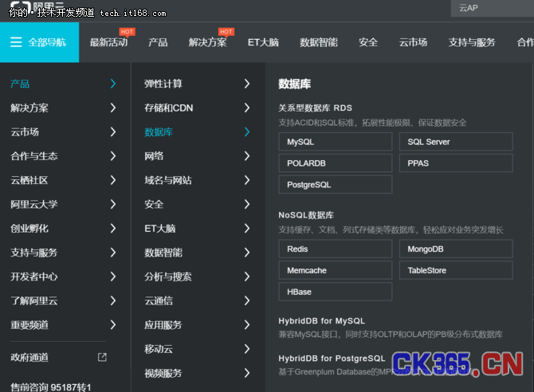Select the MongoDB button
Image resolution: width=534 pixels, height=392 pixels.
tap(456, 249)
